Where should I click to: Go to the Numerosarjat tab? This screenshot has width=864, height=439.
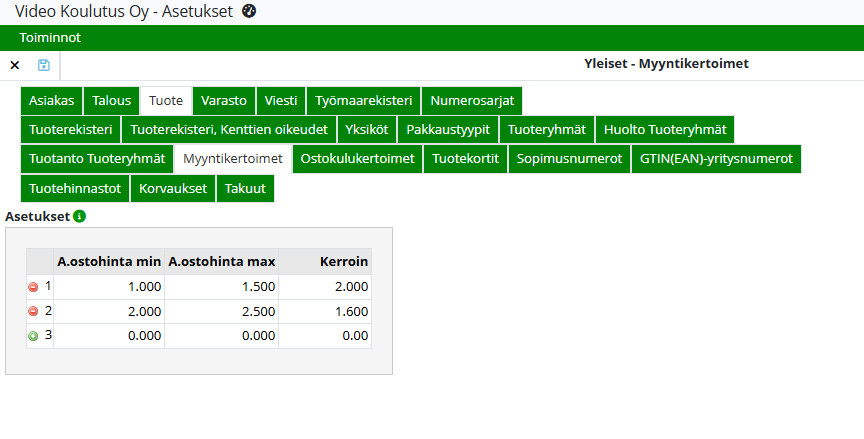point(472,101)
